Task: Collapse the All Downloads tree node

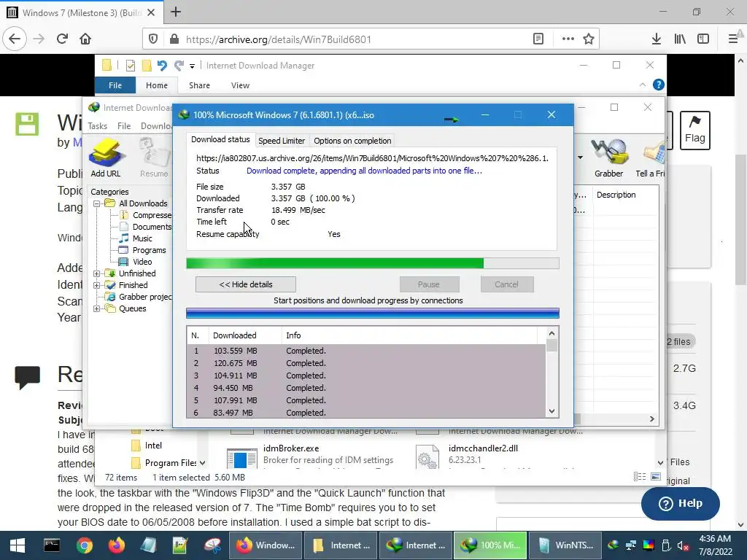Action: [x=97, y=204]
